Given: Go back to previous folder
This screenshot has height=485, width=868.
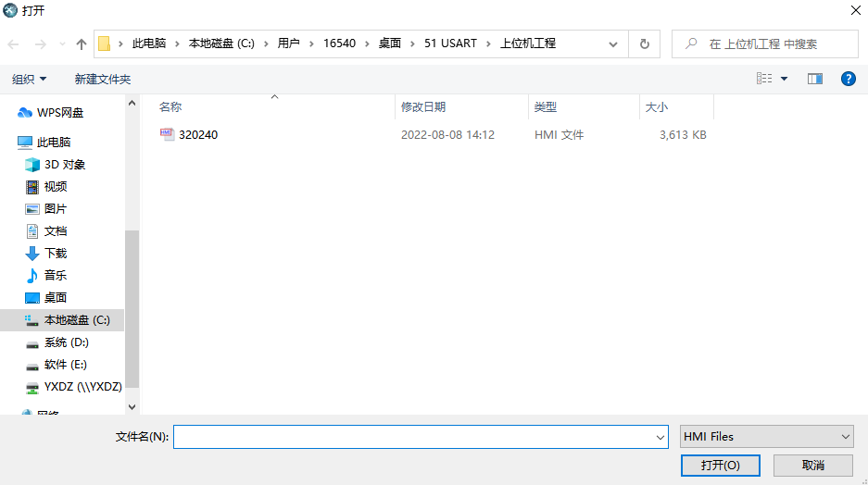Looking at the screenshot, I should [13, 44].
